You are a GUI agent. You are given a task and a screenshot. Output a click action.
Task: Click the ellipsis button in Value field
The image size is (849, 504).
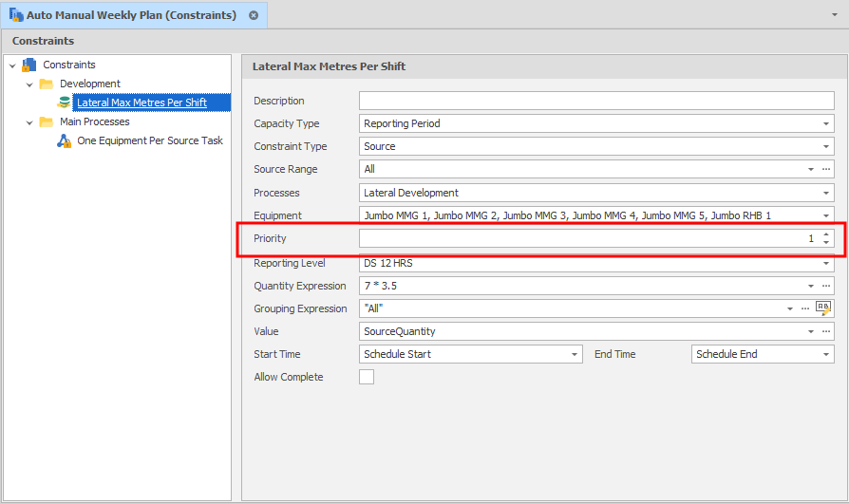point(826,331)
